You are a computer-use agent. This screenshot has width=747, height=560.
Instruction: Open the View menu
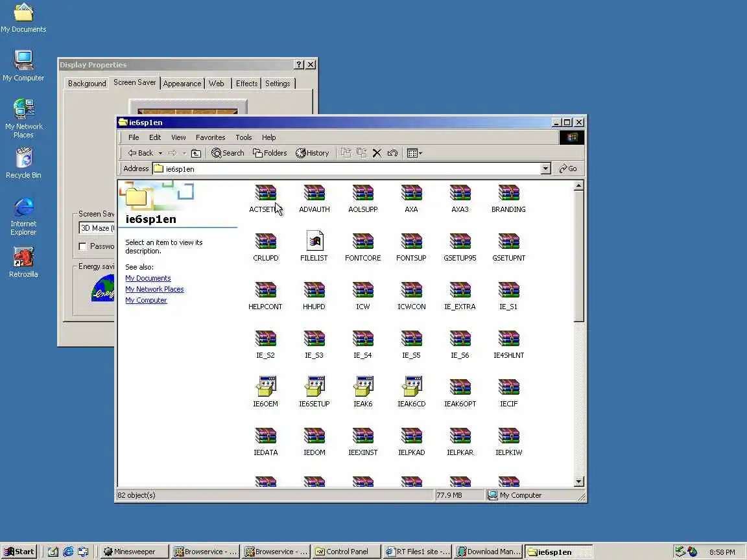(x=179, y=137)
